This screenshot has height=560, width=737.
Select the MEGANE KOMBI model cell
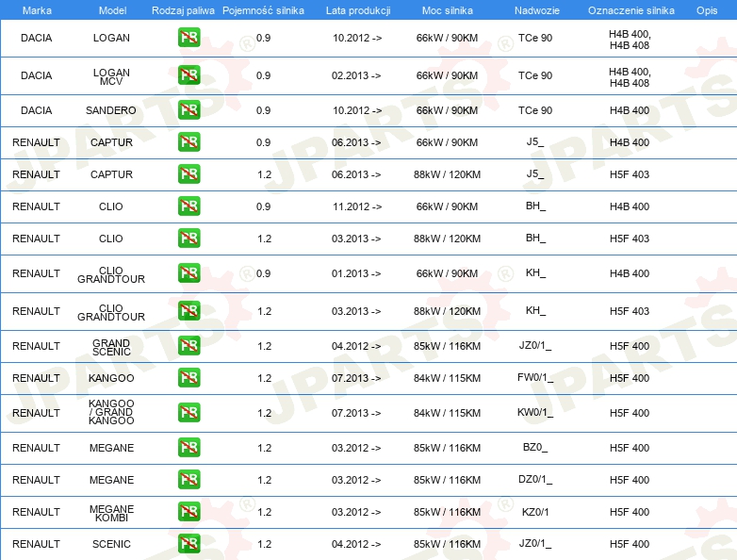[111, 513]
